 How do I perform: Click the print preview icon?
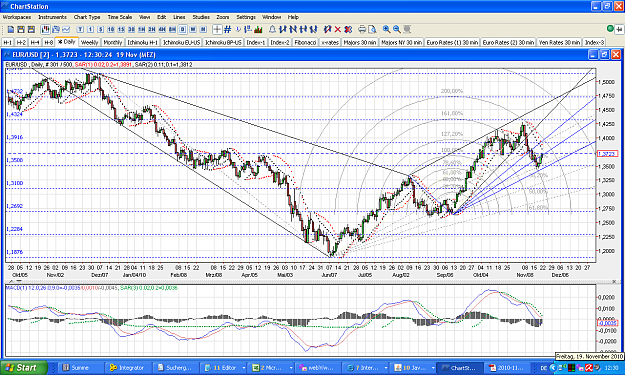point(372,29)
